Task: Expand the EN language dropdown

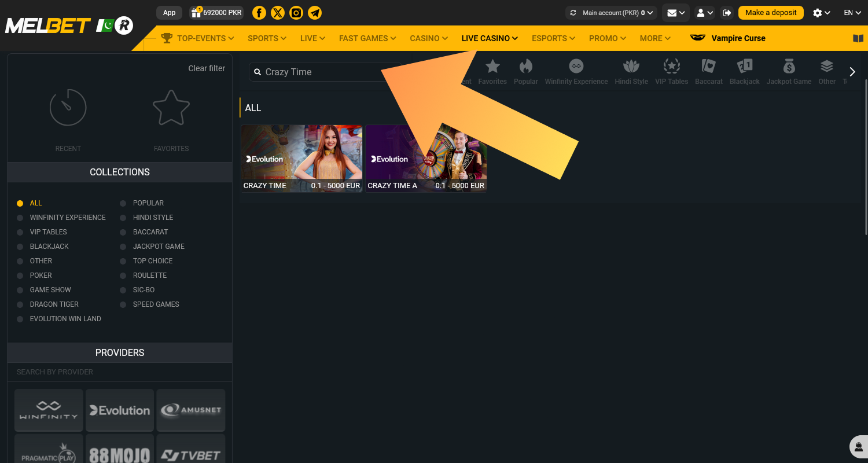Action: [x=852, y=12]
